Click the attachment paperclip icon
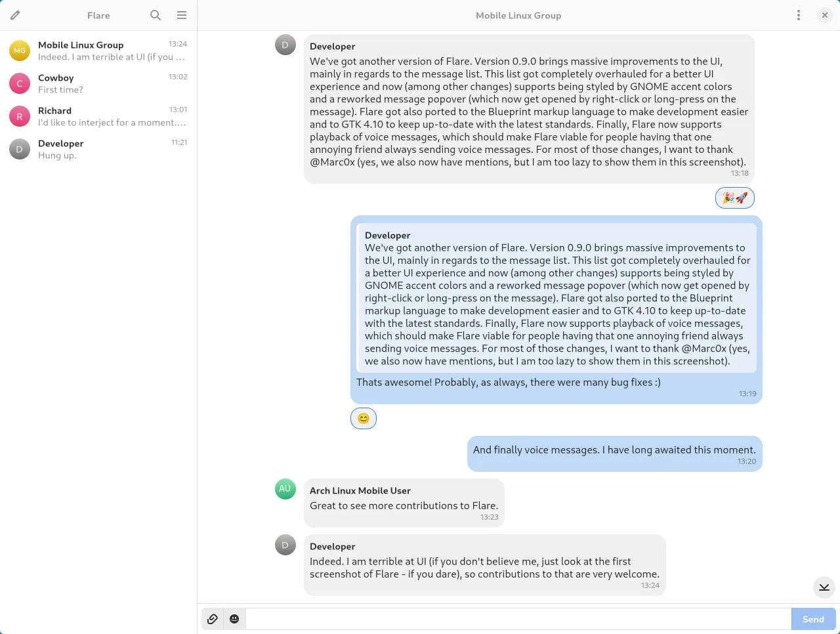 tap(212, 619)
